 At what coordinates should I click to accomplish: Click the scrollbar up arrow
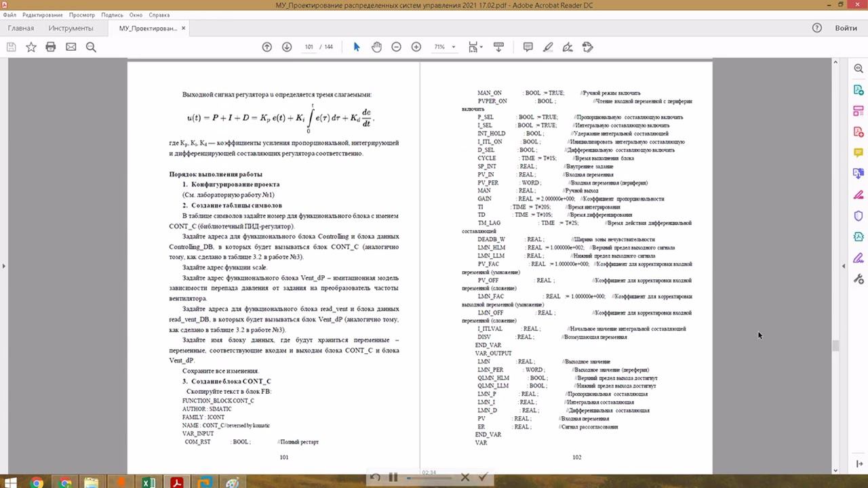coord(835,62)
